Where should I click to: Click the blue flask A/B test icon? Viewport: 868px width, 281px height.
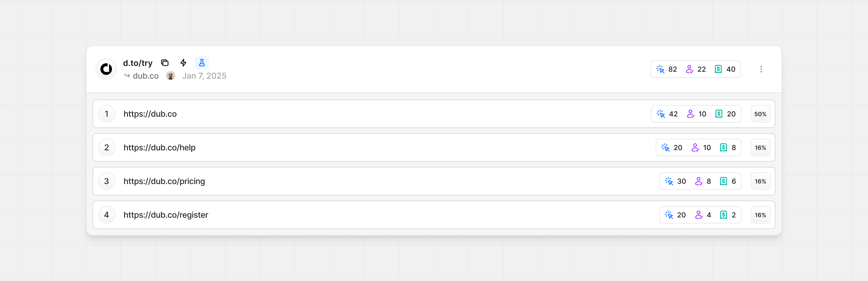202,63
